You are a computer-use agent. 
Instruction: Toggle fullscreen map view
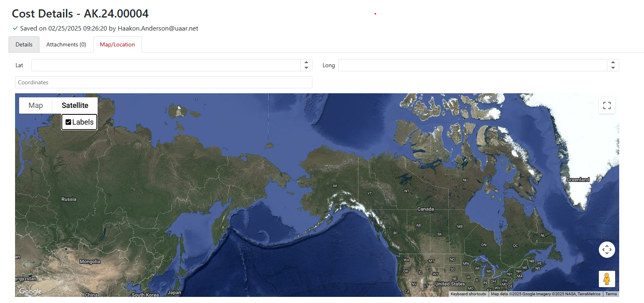point(607,105)
